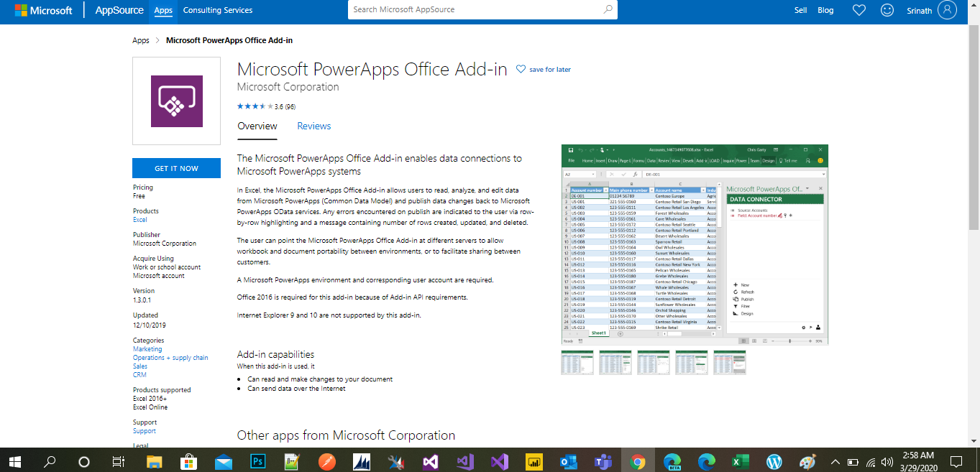The width and height of the screenshot is (980, 472).
Task: Expand hidden icons in the system tray
Action: click(834, 461)
